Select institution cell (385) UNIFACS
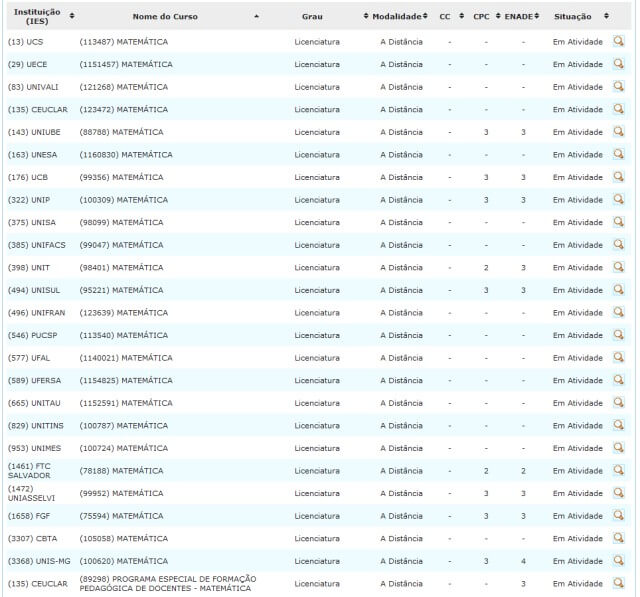The height and width of the screenshot is (597, 640). coord(37,245)
